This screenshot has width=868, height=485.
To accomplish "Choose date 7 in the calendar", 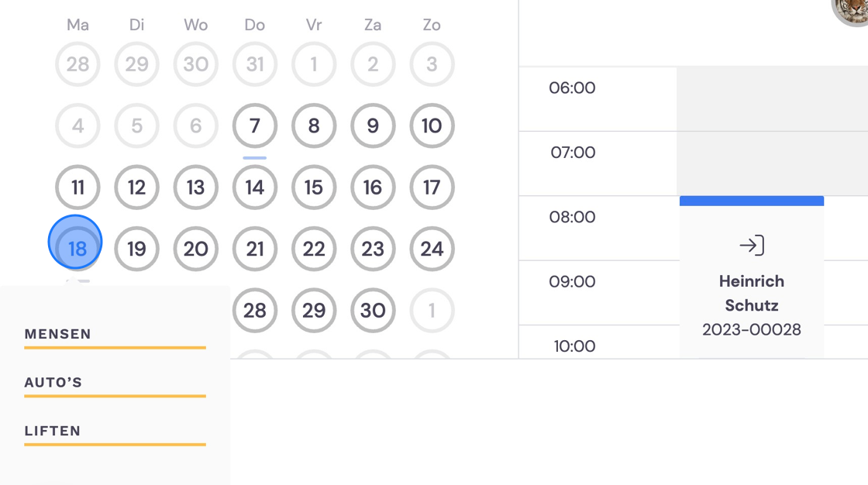I will click(x=255, y=126).
